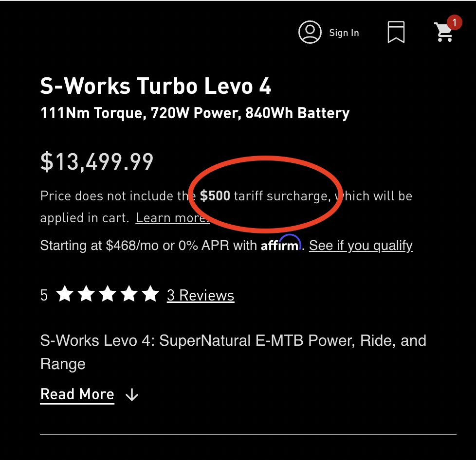Click the fifth rating star
The image size is (476, 460).
click(x=150, y=294)
